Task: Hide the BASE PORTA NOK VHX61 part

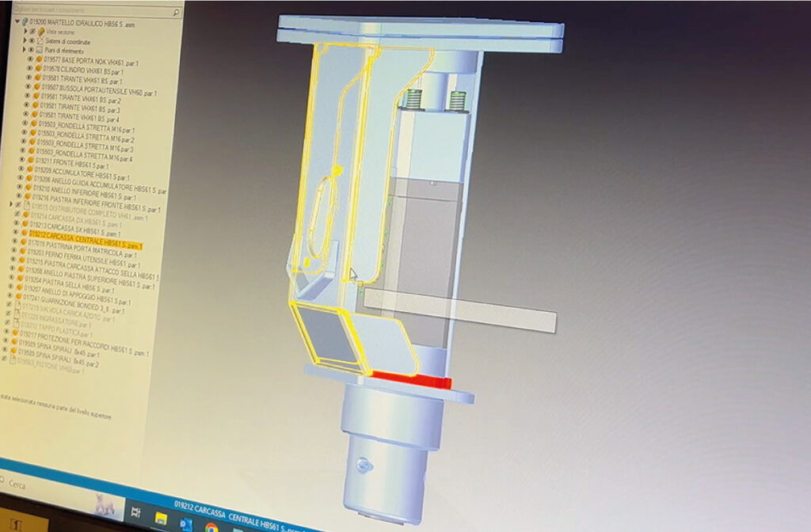Action: click(x=30, y=59)
